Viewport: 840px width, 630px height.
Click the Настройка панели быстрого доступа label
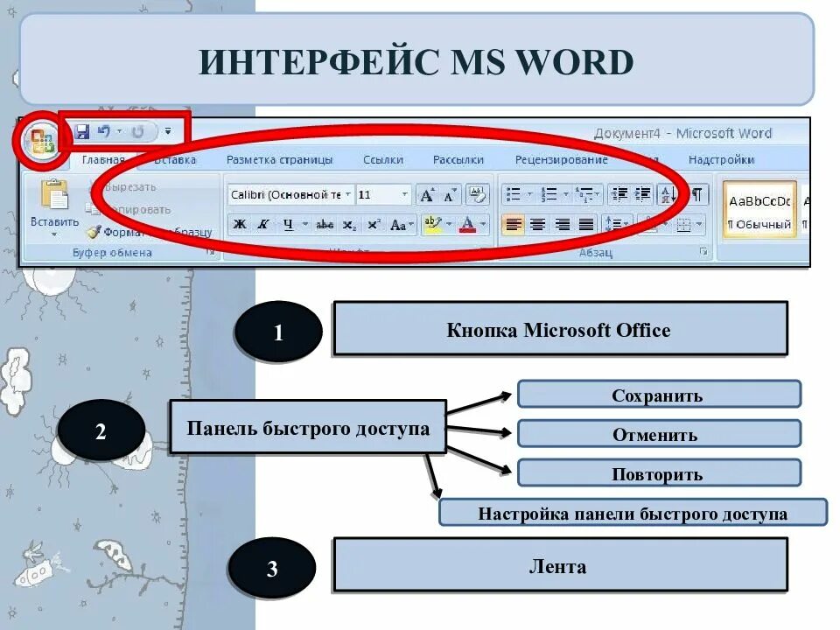click(x=633, y=513)
